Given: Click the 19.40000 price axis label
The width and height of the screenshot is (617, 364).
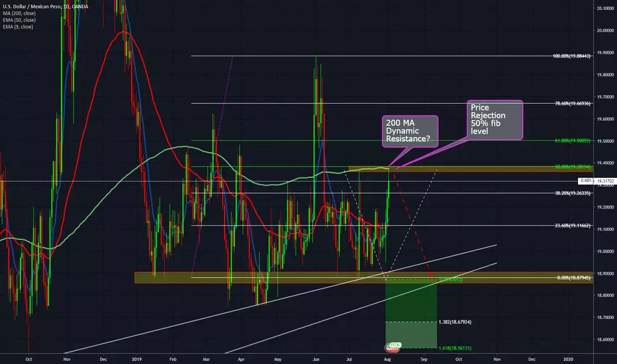Looking at the screenshot, I should click(x=605, y=163).
